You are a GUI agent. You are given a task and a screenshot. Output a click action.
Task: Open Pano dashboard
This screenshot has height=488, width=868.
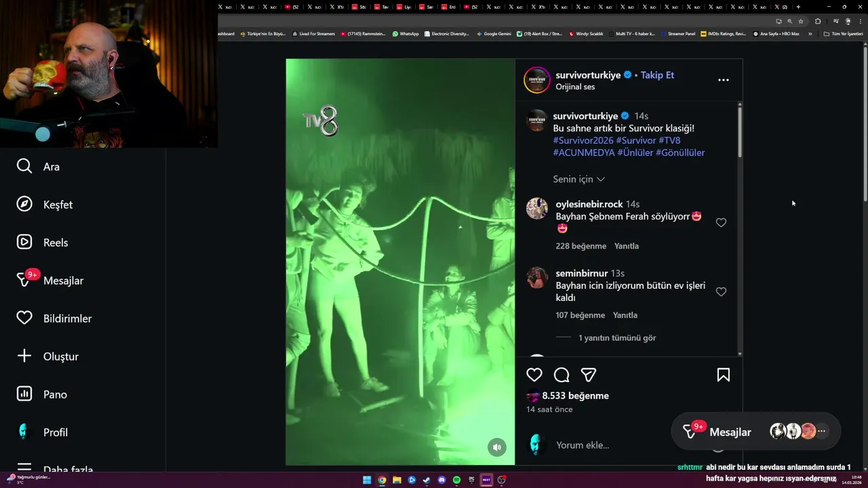tap(42, 394)
